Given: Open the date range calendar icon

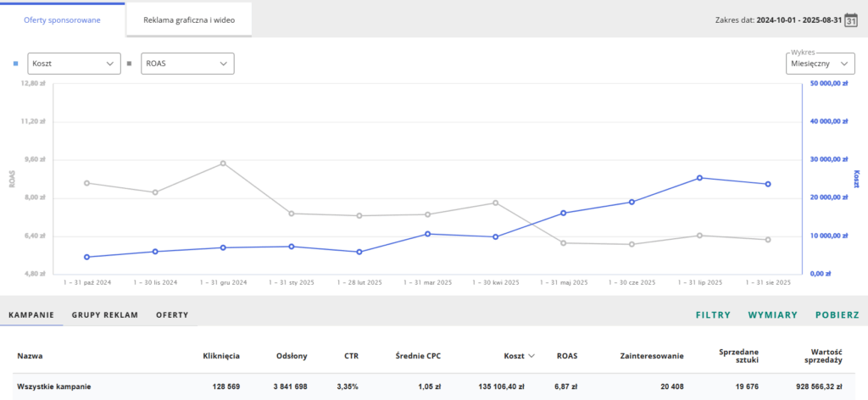Looking at the screenshot, I should coord(852,19).
